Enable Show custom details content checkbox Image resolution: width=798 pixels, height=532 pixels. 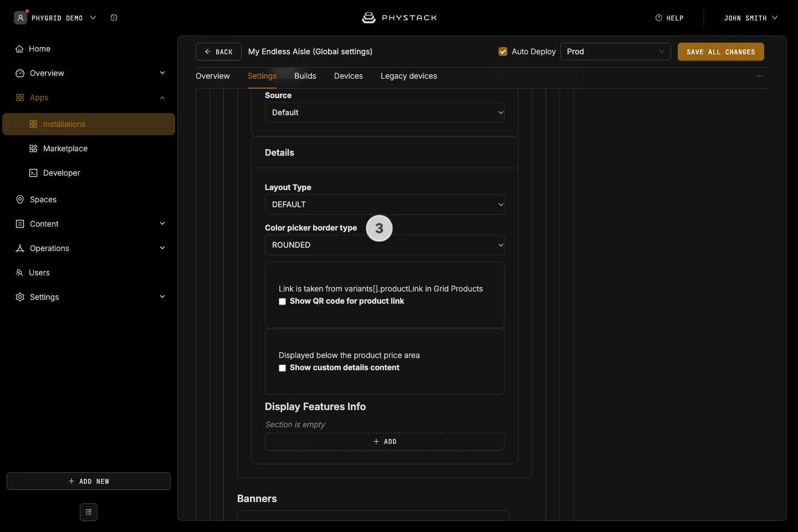tap(282, 368)
